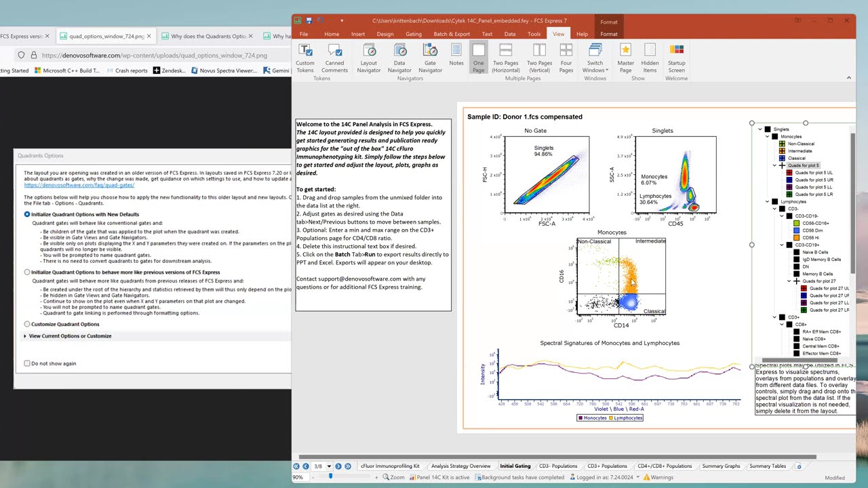The width and height of the screenshot is (868, 488).
Task: Select the One Page view
Action: (x=479, y=58)
